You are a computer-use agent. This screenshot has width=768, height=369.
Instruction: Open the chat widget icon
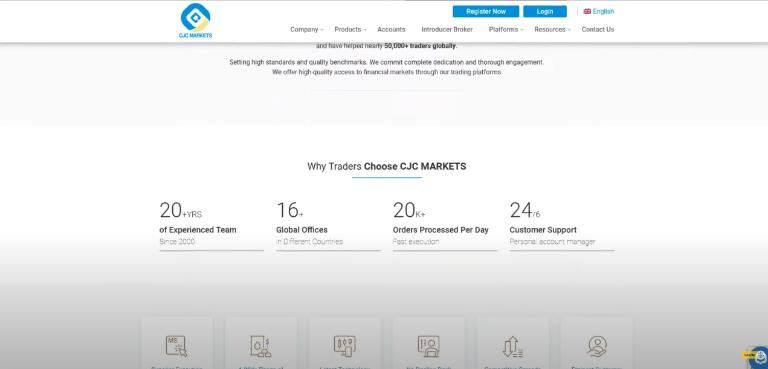759,356
